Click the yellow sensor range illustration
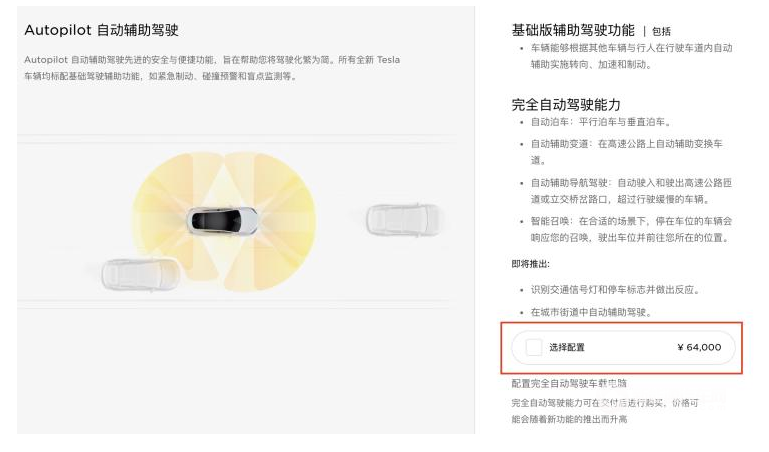Image resolution: width=769 pixels, height=452 pixels. pyautogui.click(x=224, y=221)
